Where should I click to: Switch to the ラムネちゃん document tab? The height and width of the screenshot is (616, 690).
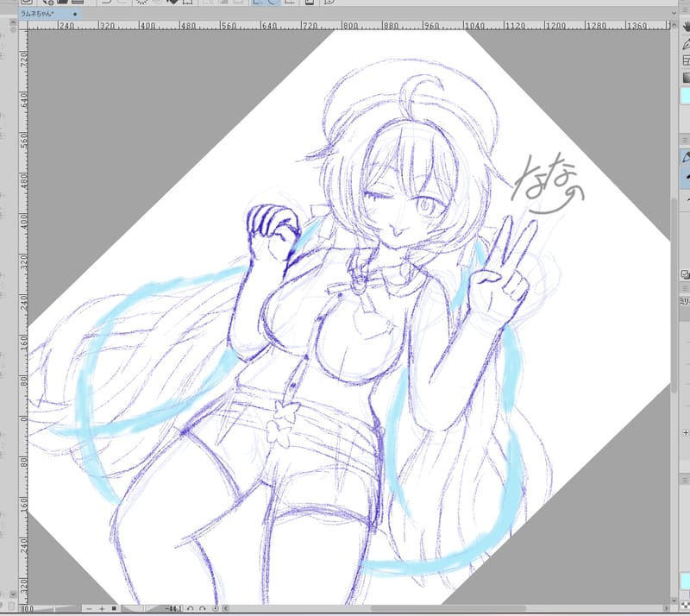tap(33, 15)
